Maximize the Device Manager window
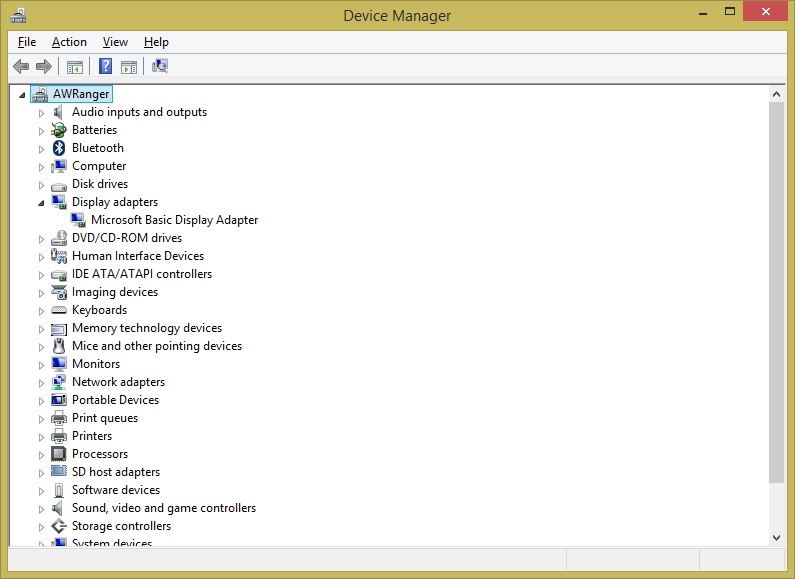The height and width of the screenshot is (579, 795). [x=730, y=11]
